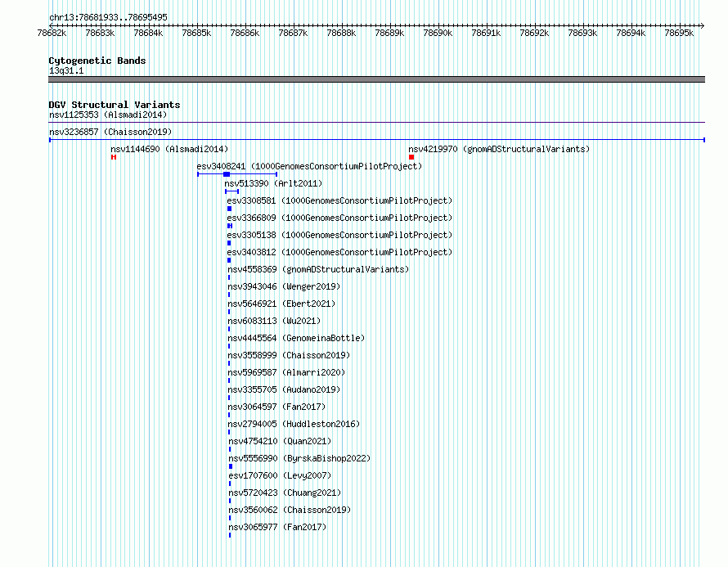Open esv3408241 1000GenomesConsortiumPilotProject entry
The height and width of the screenshot is (567, 728).
coord(309,166)
